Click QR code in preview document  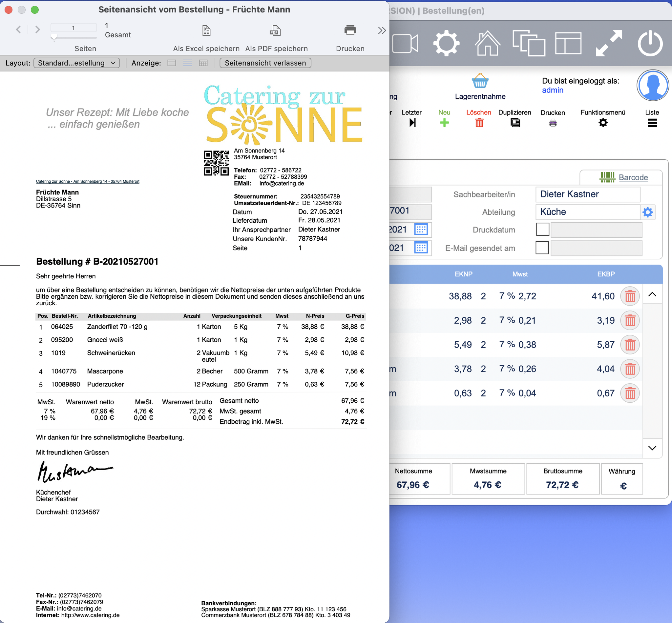click(x=216, y=163)
